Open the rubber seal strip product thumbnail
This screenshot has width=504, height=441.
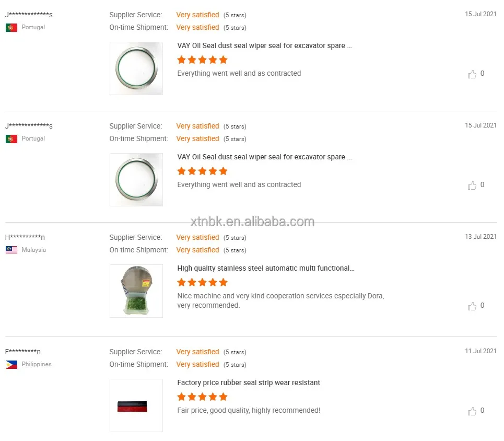coord(136,405)
